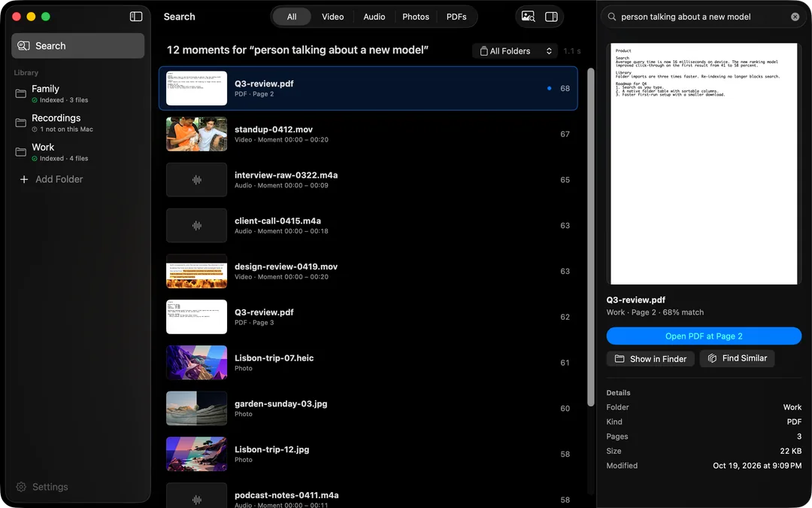
Task: Select the interview-raw-0322.m4a file name
Action: [286, 175]
